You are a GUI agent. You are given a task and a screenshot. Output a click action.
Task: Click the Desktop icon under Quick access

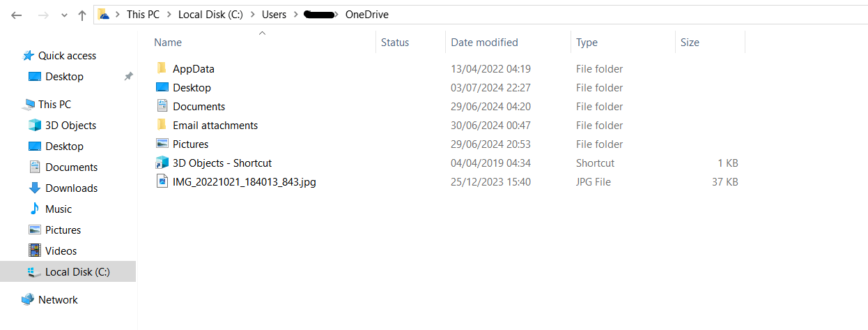[34, 76]
